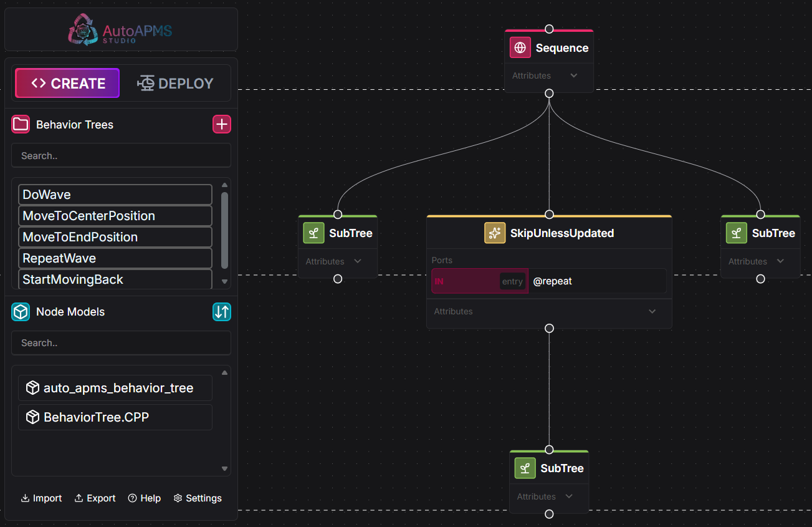Click the globe icon on Sequence node

pyautogui.click(x=520, y=48)
